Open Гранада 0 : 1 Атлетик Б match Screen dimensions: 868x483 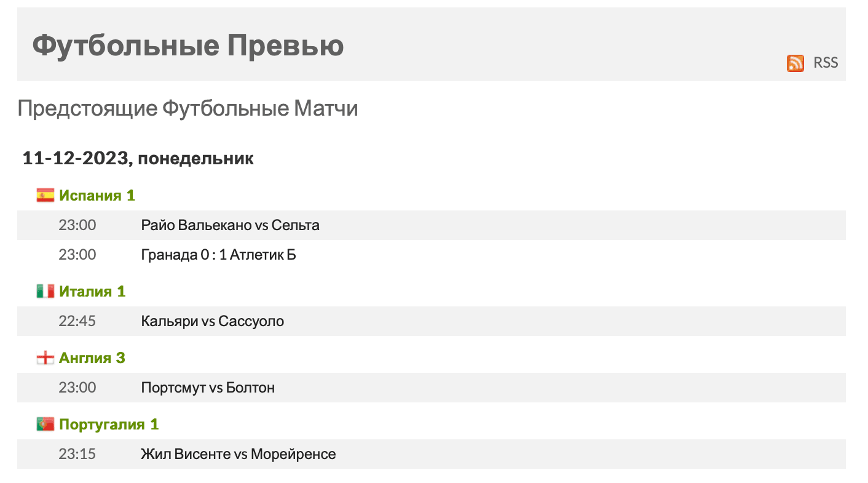point(218,255)
